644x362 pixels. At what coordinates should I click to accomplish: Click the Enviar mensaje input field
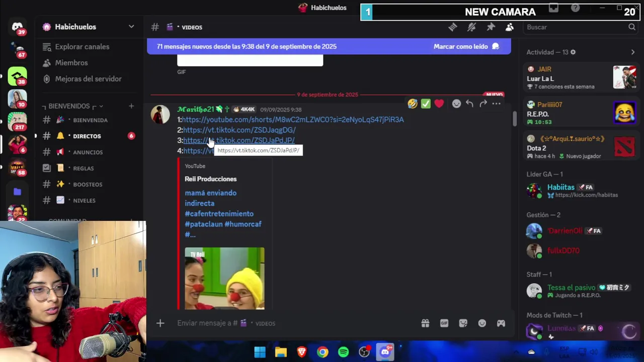pyautogui.click(x=297, y=323)
